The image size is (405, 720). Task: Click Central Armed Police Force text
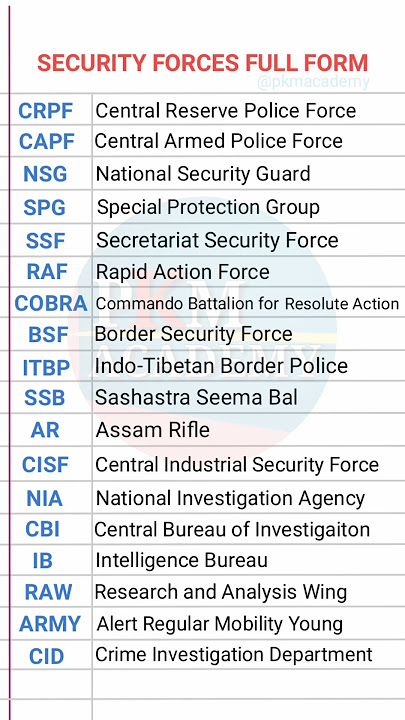coord(219,141)
